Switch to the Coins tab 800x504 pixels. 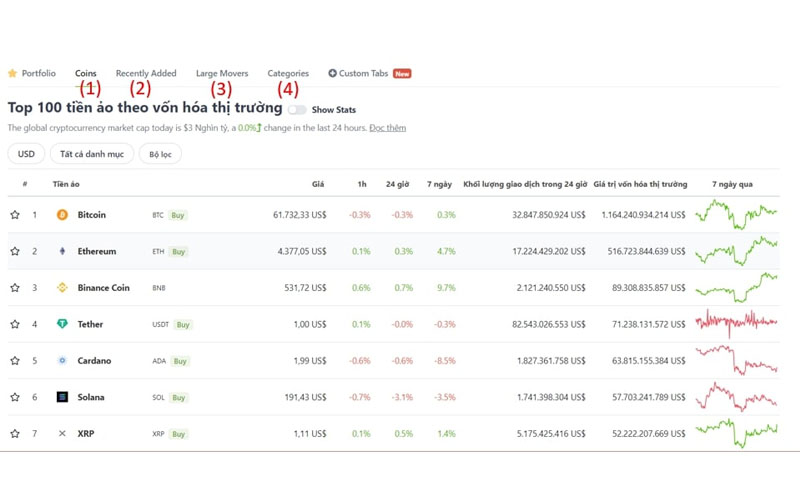tap(86, 73)
